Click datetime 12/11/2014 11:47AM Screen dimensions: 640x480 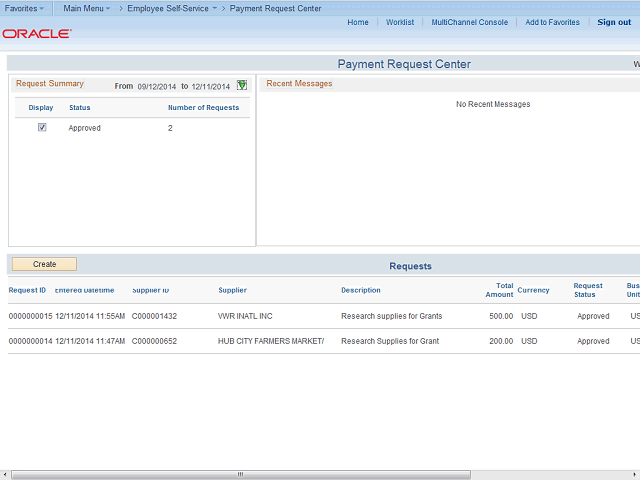pyautogui.click(x=90, y=341)
